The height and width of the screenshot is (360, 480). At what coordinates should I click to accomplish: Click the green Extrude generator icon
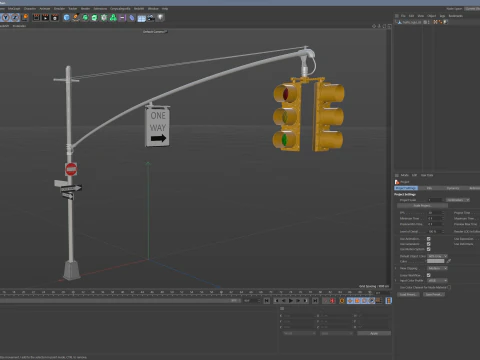pyautogui.click(x=94, y=17)
